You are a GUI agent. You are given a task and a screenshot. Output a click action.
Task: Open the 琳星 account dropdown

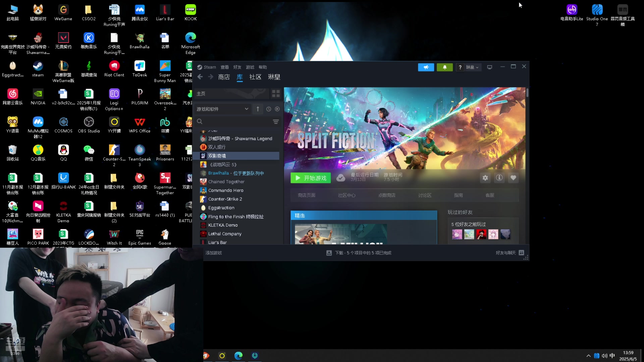point(472,67)
